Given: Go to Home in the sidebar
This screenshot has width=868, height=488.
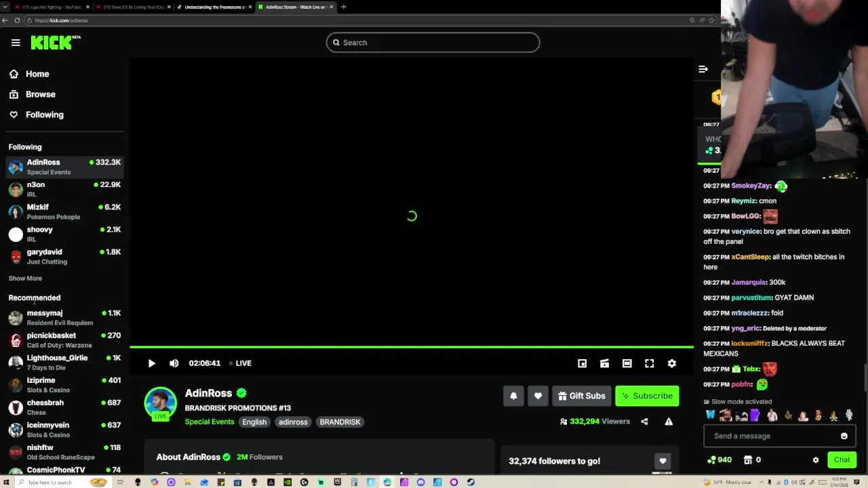Looking at the screenshot, I should [37, 74].
